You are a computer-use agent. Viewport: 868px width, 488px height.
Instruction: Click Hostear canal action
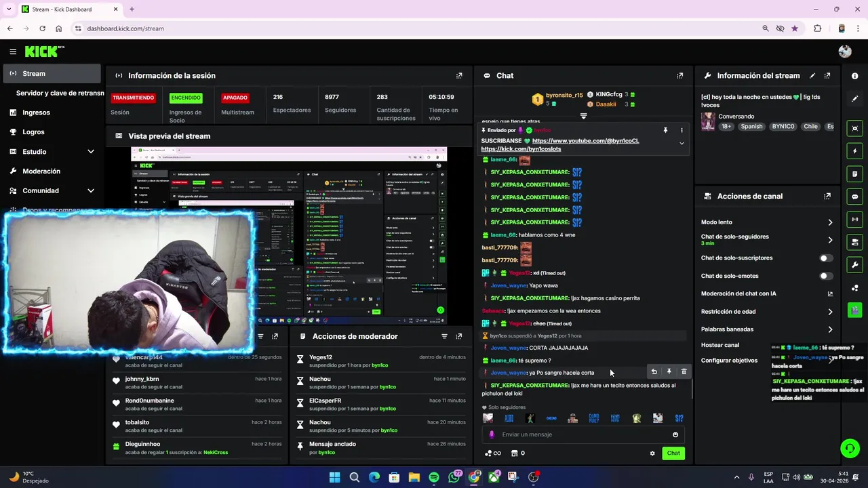(719, 345)
